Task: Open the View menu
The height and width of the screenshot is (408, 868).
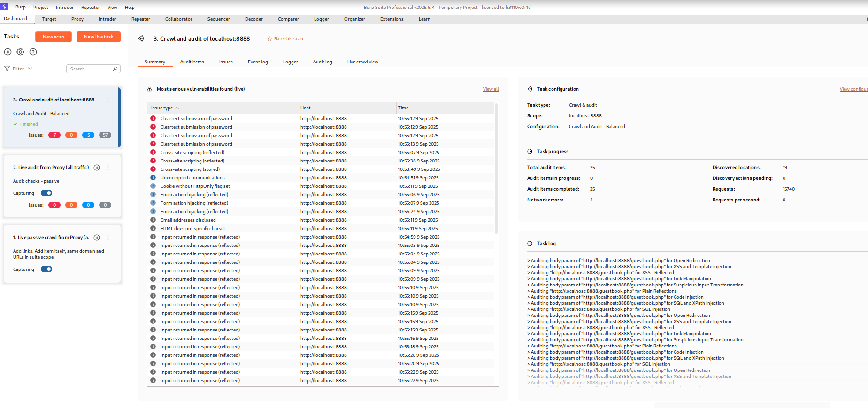Action: 112,8
